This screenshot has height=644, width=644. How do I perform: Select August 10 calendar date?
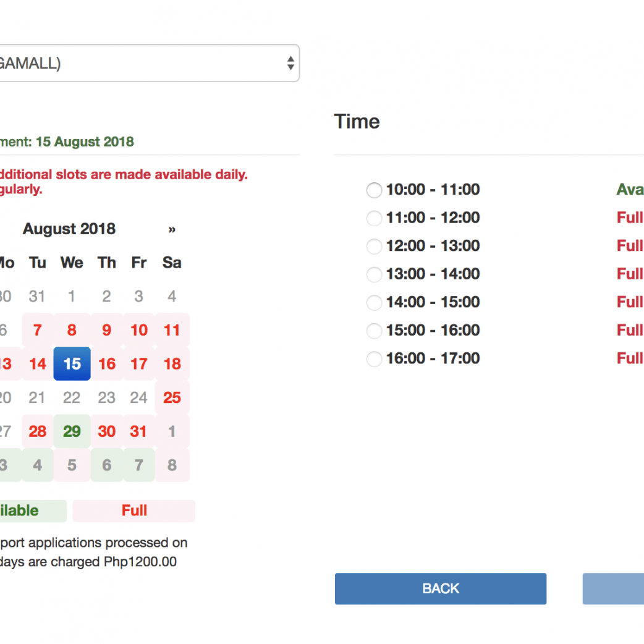click(x=138, y=330)
